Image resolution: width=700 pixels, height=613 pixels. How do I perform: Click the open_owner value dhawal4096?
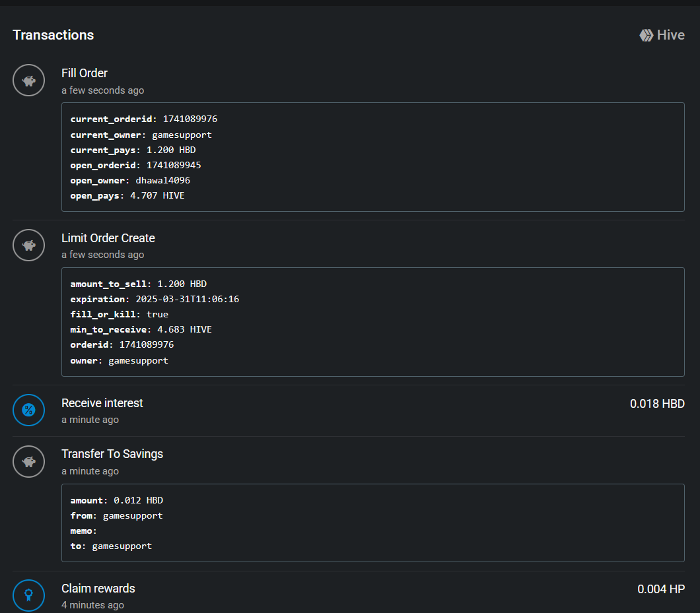[x=163, y=180]
